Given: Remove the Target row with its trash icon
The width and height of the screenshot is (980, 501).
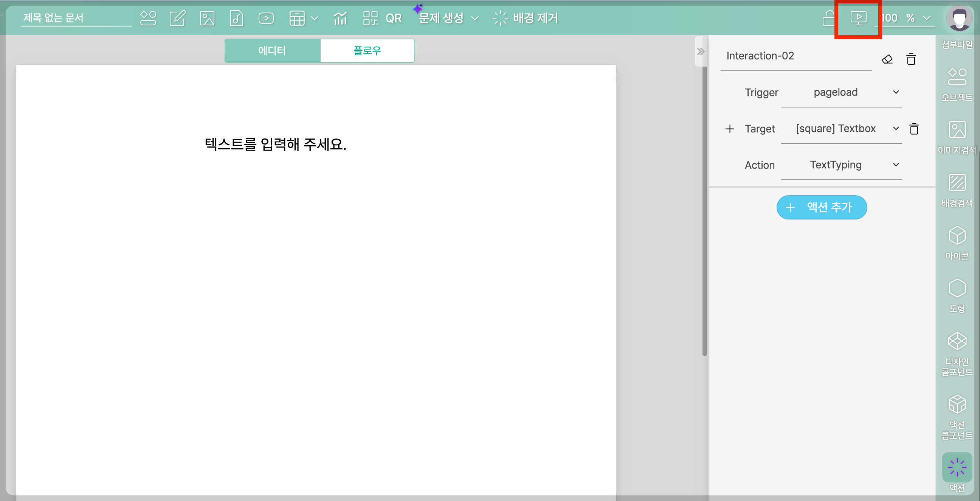Looking at the screenshot, I should tap(914, 129).
